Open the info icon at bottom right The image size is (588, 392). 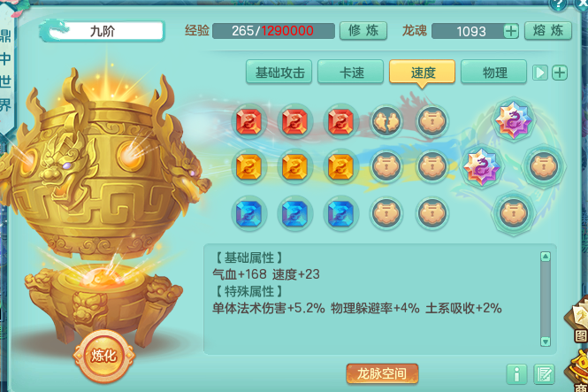(516, 374)
